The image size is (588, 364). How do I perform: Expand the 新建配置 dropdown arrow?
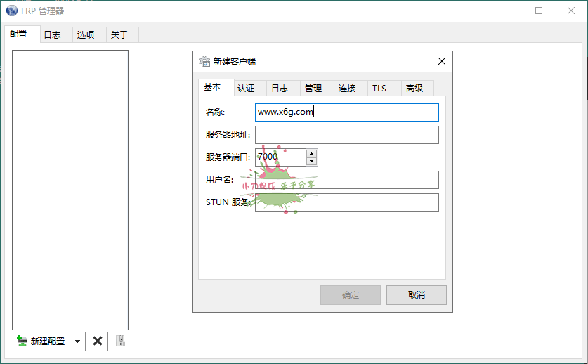coord(77,342)
